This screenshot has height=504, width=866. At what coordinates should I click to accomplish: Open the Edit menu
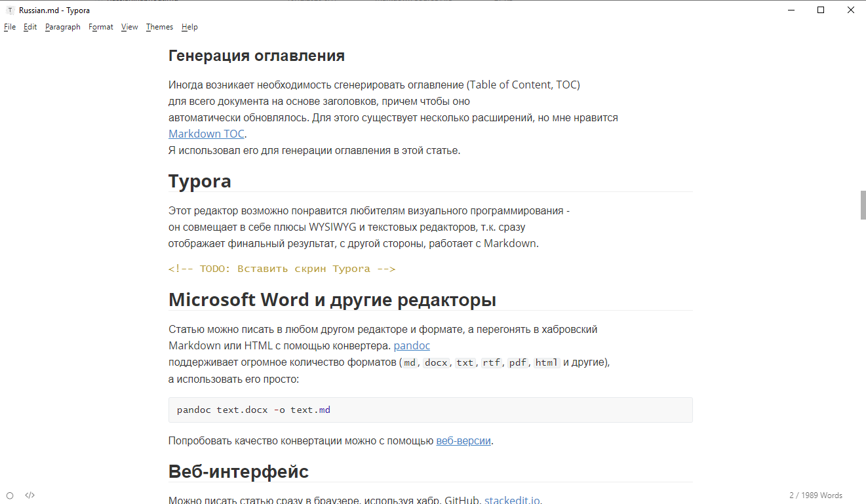pos(30,27)
